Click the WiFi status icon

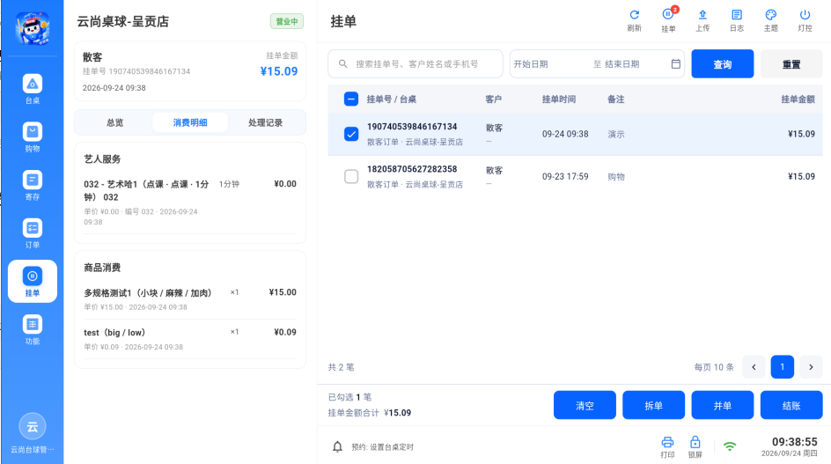730,447
